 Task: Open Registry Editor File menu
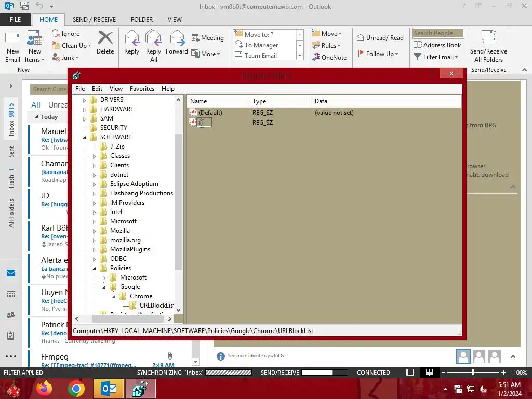pyautogui.click(x=80, y=88)
